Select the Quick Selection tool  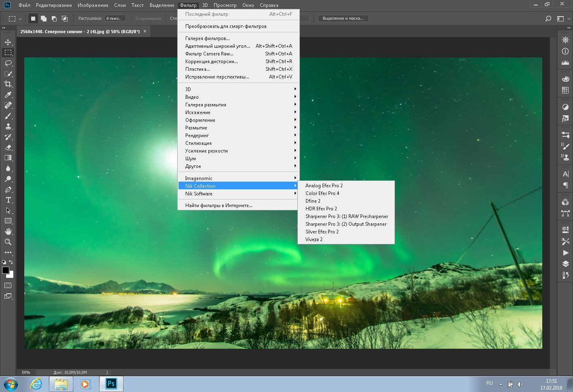point(8,74)
